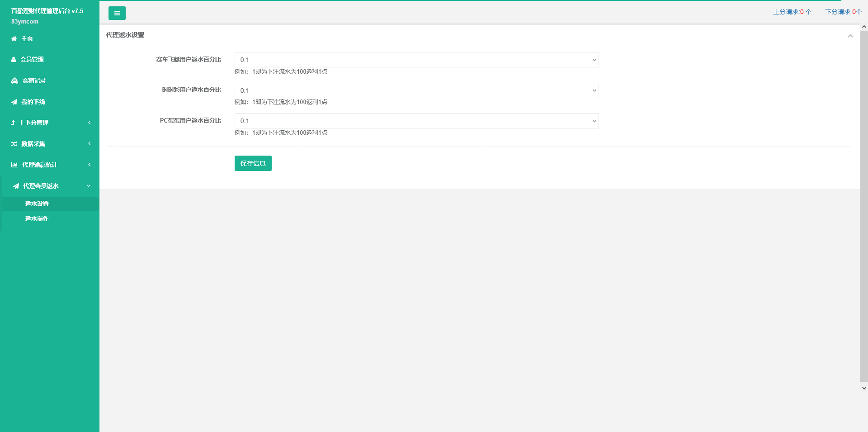The image size is (868, 432).
Task: Click the car icon beside 竞猜记录
Action: [x=14, y=81]
